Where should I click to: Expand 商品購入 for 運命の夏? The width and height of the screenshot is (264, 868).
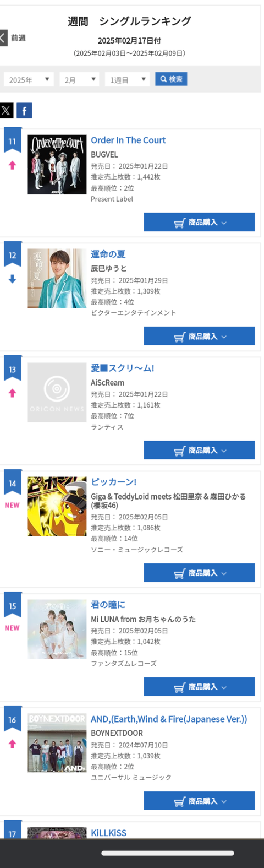pos(199,336)
